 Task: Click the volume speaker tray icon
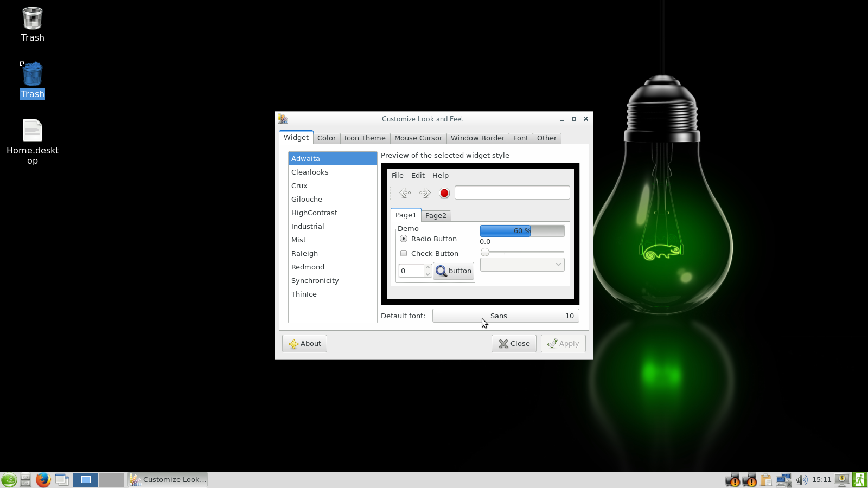[801, 480]
